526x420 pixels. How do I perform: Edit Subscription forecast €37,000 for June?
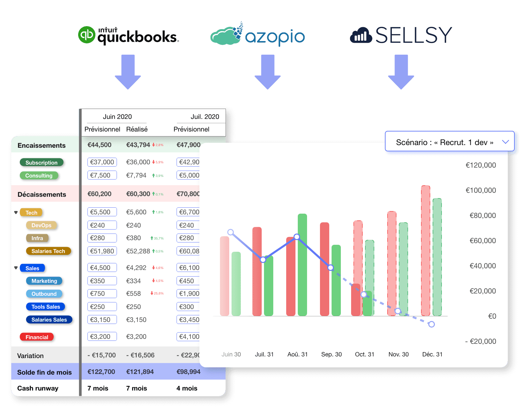point(102,162)
